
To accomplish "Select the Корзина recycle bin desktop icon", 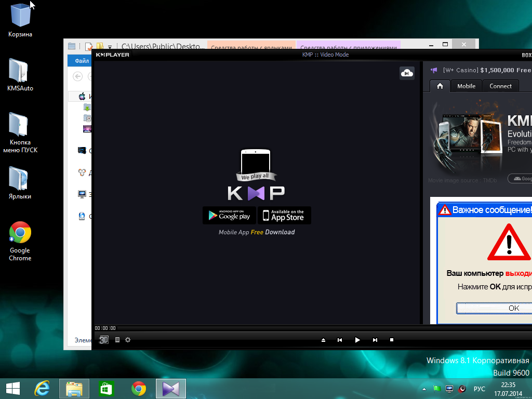I will [x=20, y=19].
